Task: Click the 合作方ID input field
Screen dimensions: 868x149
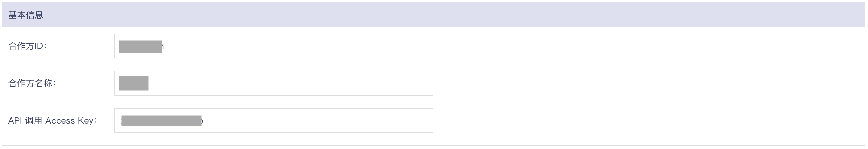Action: 273,46
